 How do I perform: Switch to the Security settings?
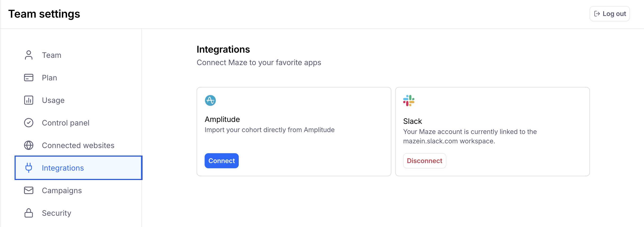(56, 213)
